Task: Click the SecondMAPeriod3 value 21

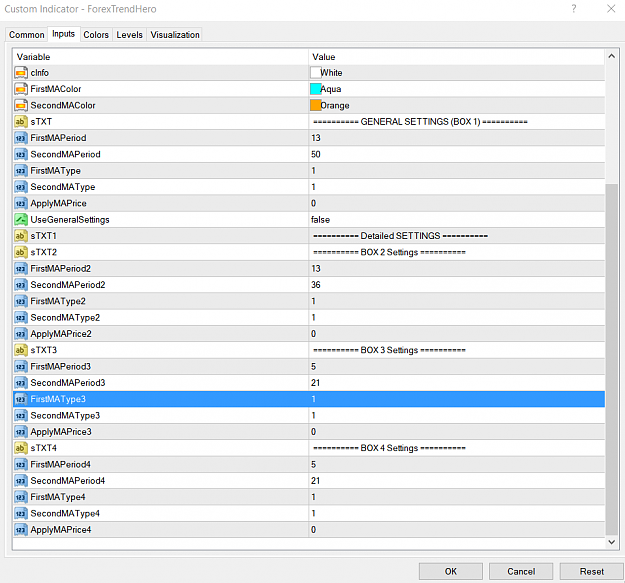Action: (x=315, y=383)
